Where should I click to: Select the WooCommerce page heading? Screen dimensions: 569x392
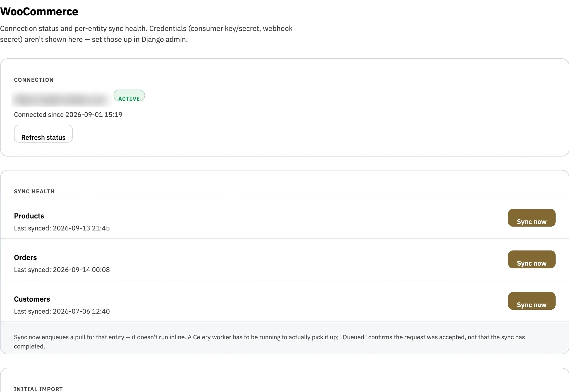(39, 11)
